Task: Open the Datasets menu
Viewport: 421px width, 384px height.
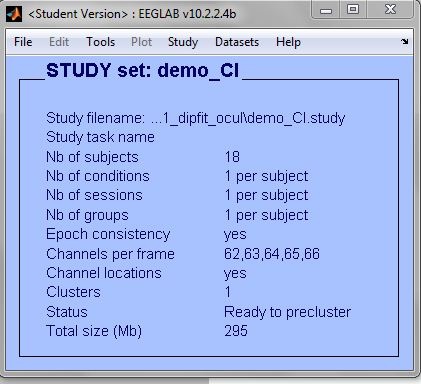Action: pos(237,42)
